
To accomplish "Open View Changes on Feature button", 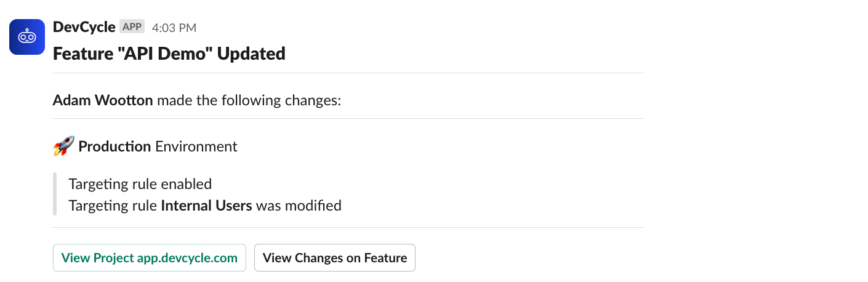I will [335, 258].
